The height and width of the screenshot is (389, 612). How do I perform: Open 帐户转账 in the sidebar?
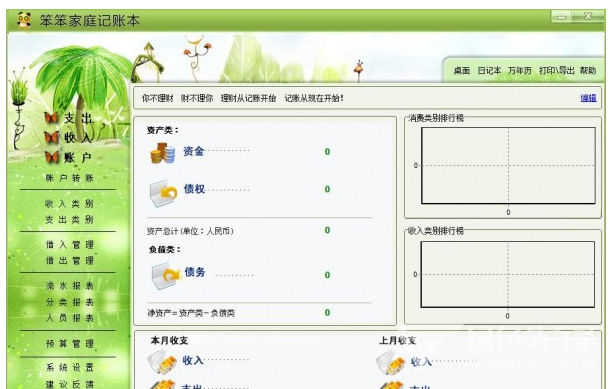tap(69, 178)
